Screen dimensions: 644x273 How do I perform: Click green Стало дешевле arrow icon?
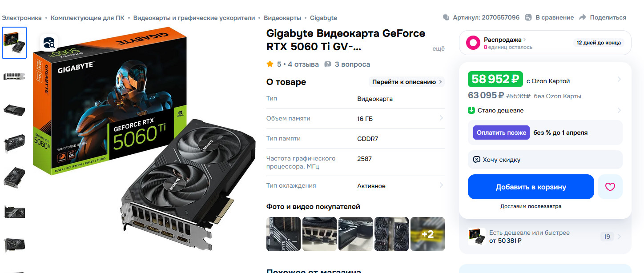pos(471,110)
